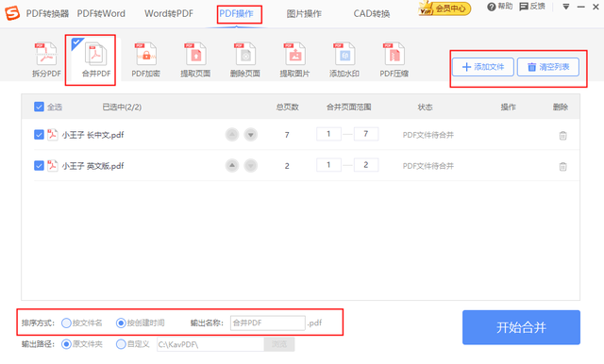This screenshot has height=364, width=604.
Task: Open the PDF加密 encryption tool
Action: (145, 59)
